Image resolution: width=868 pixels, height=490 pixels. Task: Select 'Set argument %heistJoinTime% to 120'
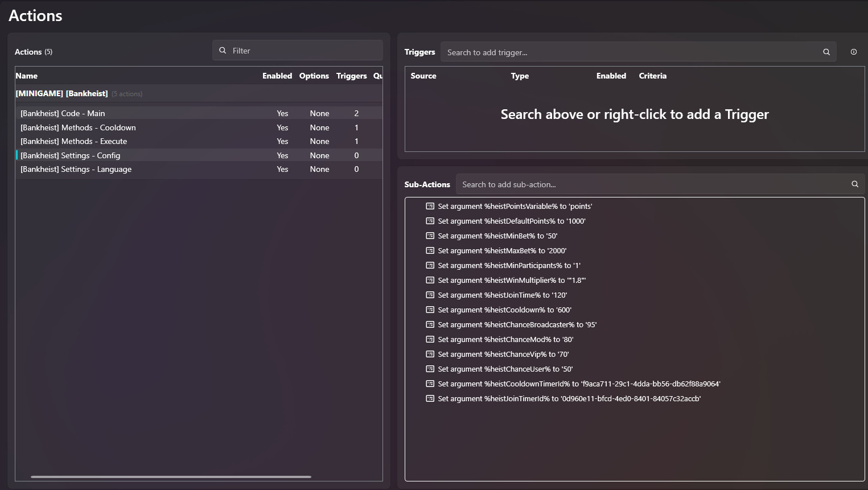(x=503, y=295)
